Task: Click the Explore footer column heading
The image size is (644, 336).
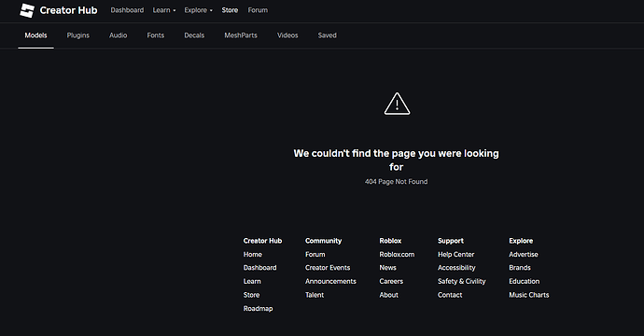Action: click(x=521, y=241)
